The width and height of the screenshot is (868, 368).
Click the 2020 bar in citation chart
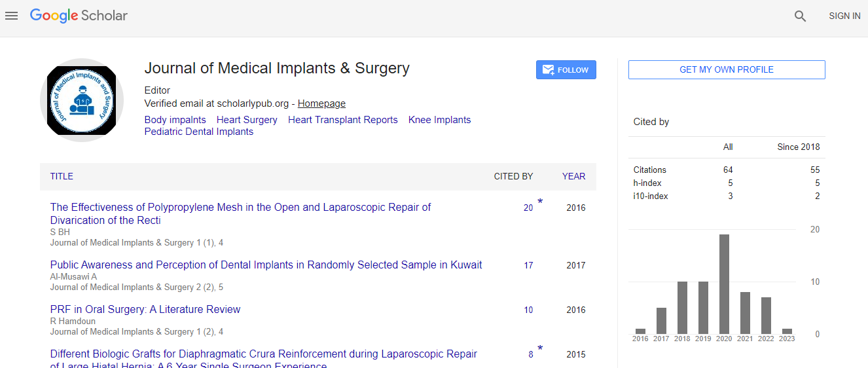tap(724, 284)
